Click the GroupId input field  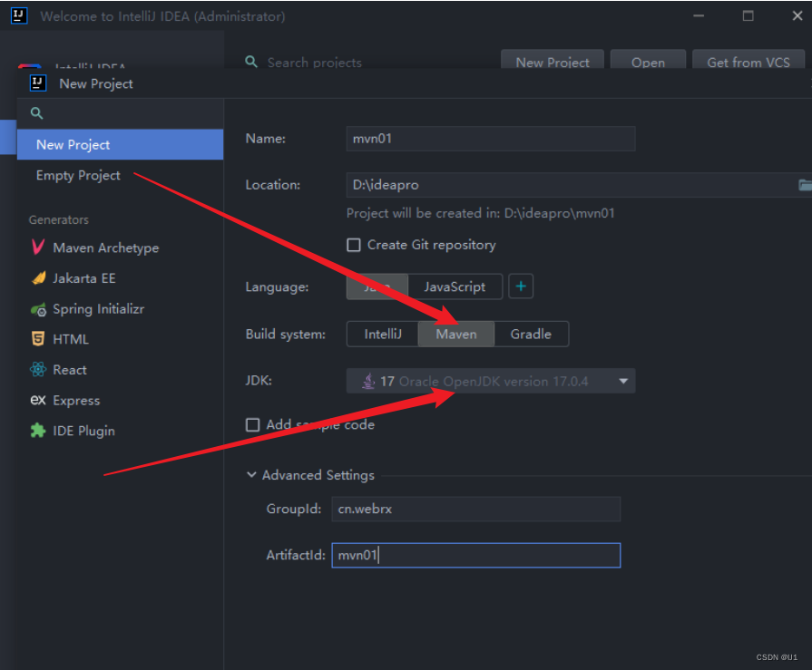click(476, 509)
